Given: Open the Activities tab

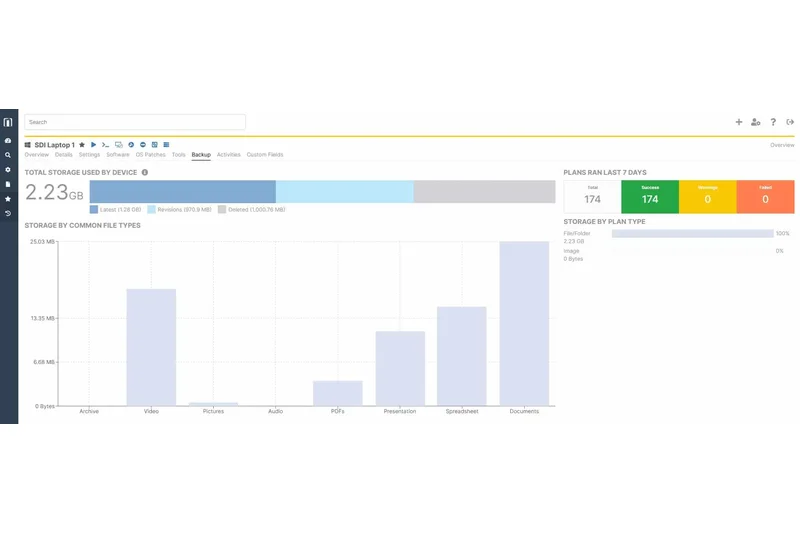Looking at the screenshot, I should coord(229,155).
